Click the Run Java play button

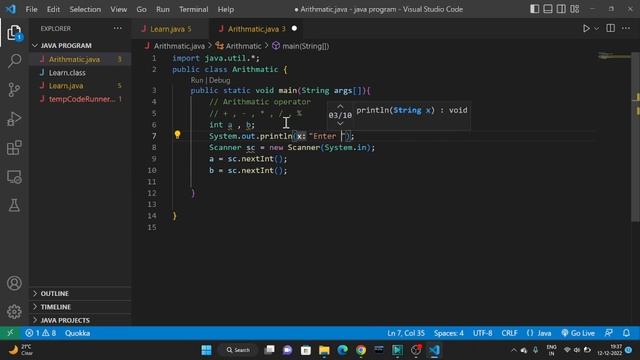(x=586, y=29)
